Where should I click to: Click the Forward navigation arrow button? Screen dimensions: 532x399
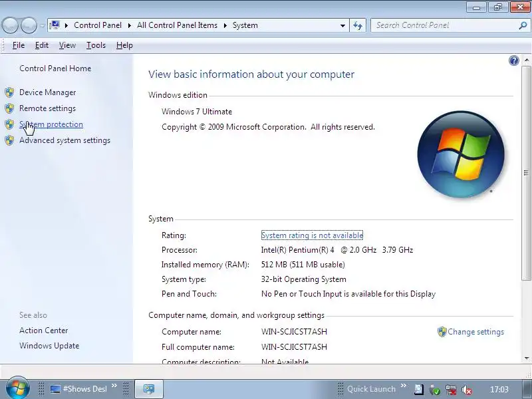click(x=29, y=25)
